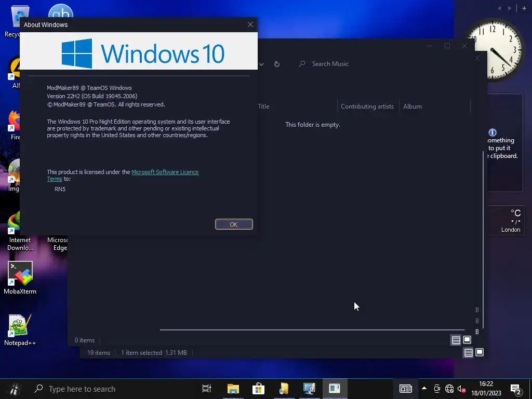Screen dimensions: 532x399
Task: Click the '0 items' status text
Action: (x=85, y=340)
